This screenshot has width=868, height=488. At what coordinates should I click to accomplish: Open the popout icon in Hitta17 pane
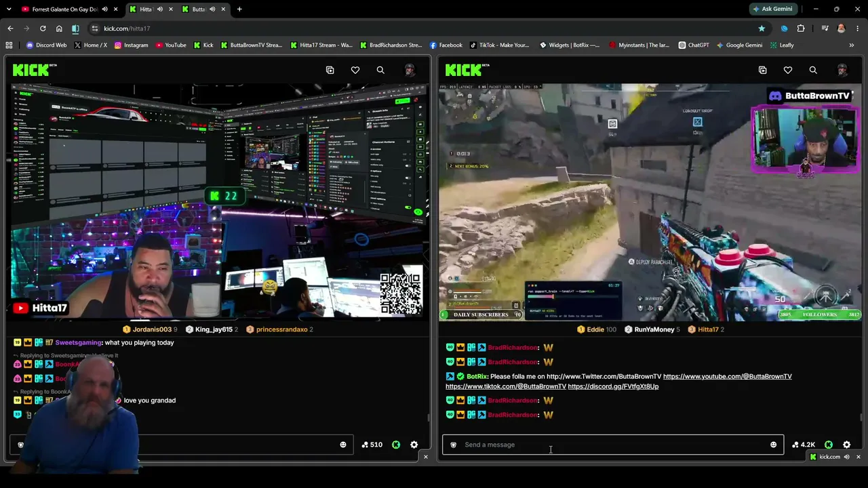pos(330,70)
